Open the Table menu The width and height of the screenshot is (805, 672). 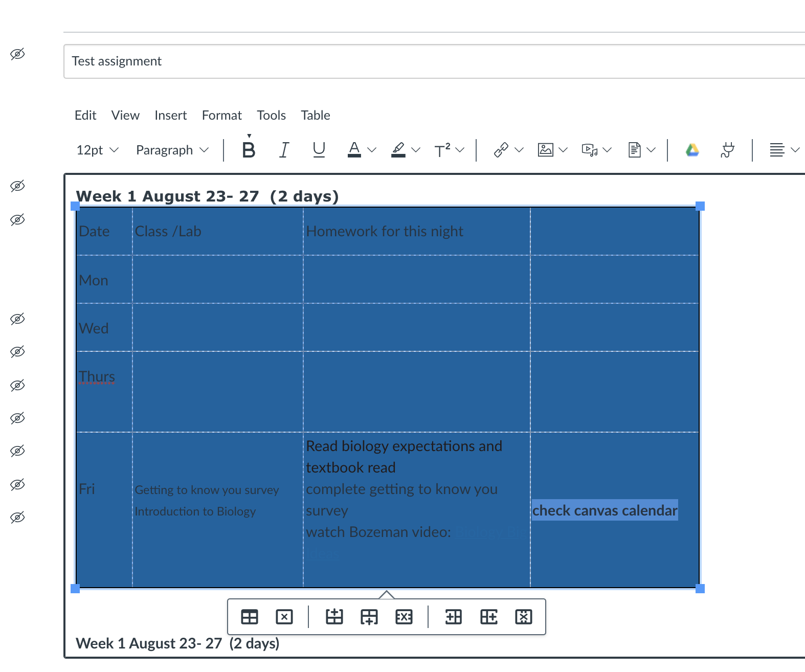[x=316, y=115]
